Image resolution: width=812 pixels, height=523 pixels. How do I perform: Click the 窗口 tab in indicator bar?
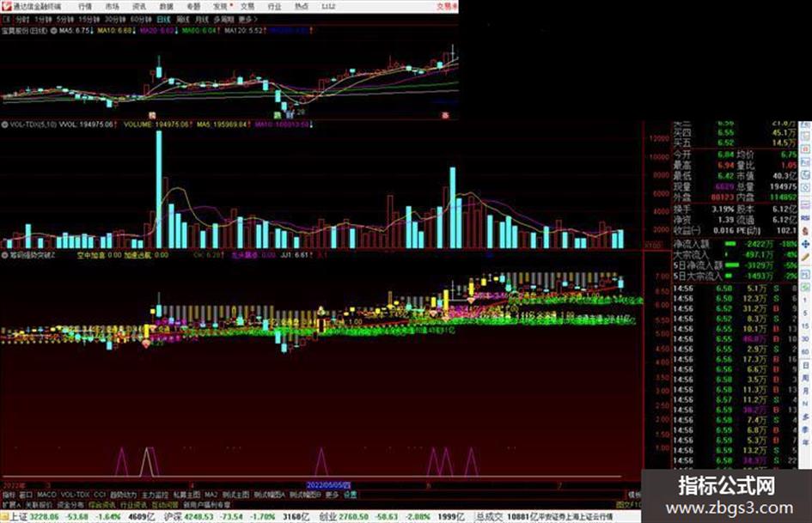click(x=26, y=495)
